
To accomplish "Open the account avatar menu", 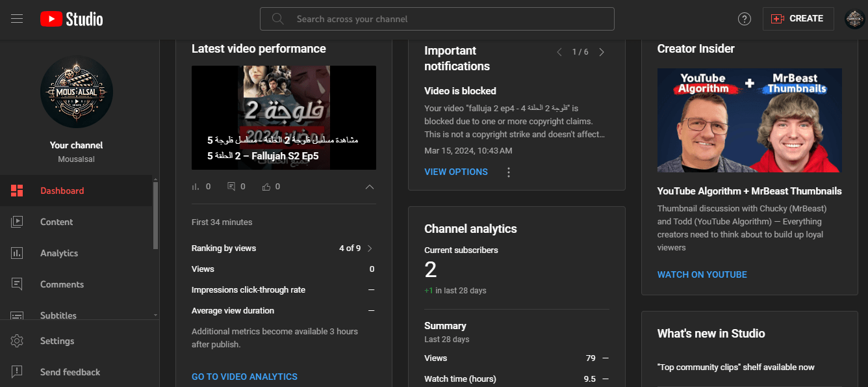I will tap(854, 19).
